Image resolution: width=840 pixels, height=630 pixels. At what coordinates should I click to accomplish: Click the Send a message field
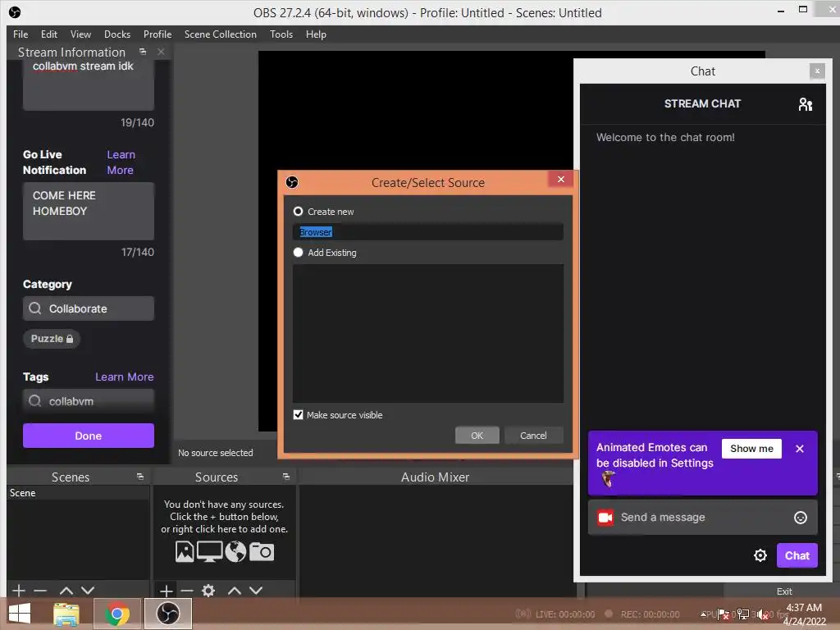tap(703, 517)
